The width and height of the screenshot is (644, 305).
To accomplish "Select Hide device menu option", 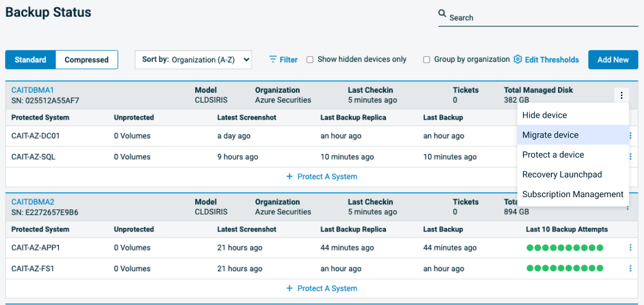I will point(573,115).
